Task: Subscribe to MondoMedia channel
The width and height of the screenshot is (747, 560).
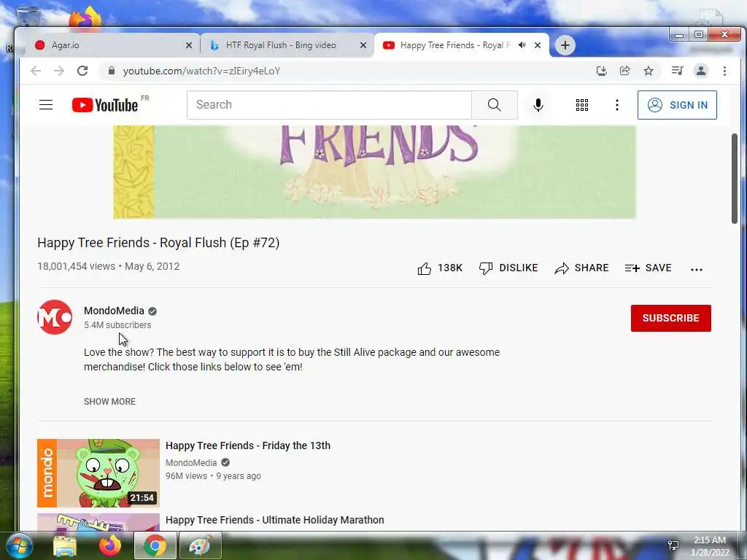Action: (x=671, y=318)
